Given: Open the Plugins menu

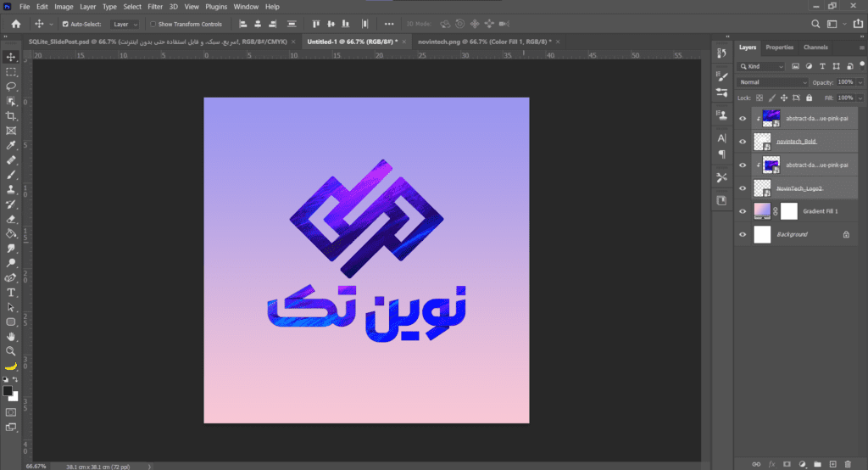Looking at the screenshot, I should 216,7.
